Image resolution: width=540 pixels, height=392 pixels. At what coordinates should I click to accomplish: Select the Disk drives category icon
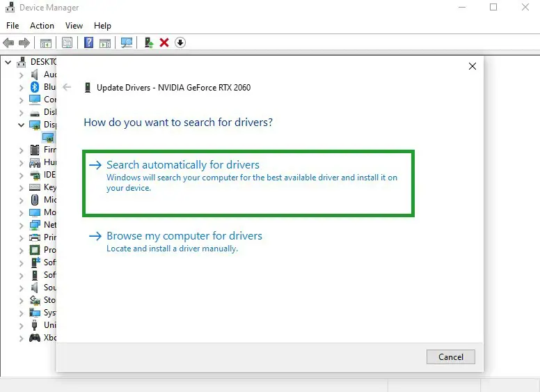point(35,113)
